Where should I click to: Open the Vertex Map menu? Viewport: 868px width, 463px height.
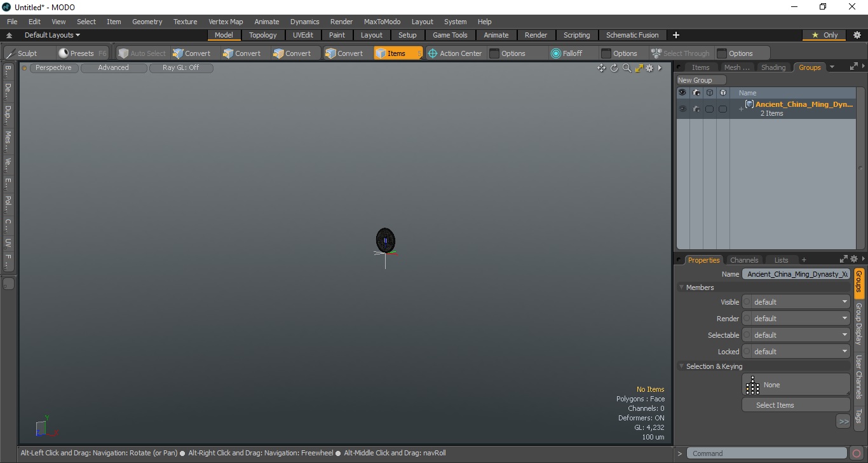pyautogui.click(x=226, y=22)
